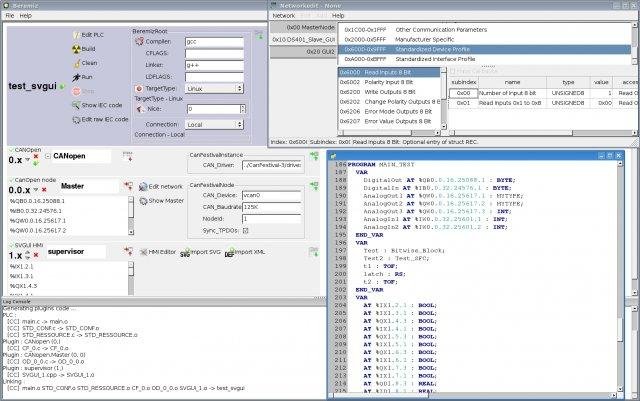The height and width of the screenshot is (401, 640).
Task: Select 0x6200 Write Outputs 8 Bit entry
Action: coord(389,92)
